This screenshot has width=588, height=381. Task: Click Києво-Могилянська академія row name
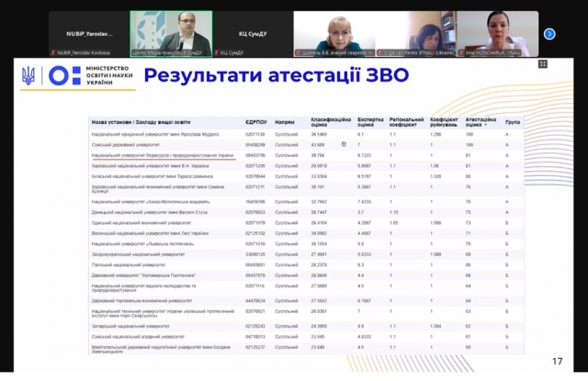coord(151,202)
